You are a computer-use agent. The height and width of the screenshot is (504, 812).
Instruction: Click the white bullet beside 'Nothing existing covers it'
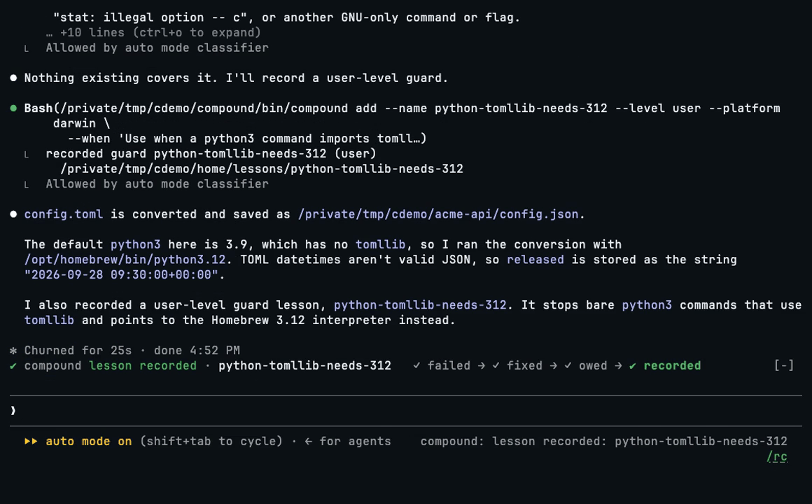(13, 78)
